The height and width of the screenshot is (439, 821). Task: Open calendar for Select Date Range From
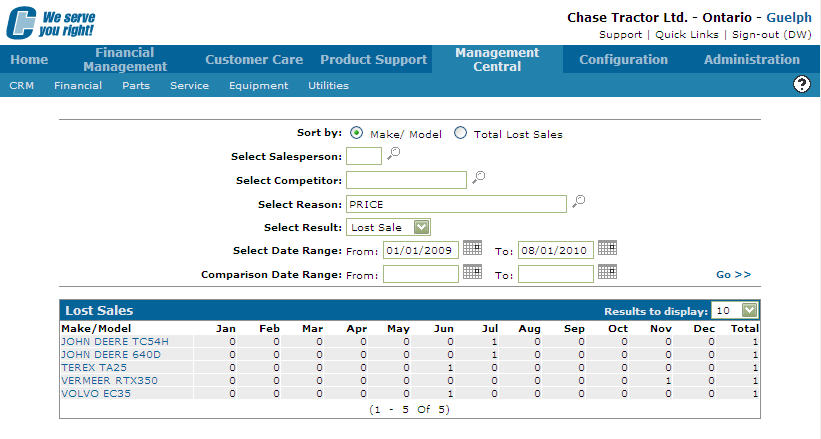[x=472, y=248]
